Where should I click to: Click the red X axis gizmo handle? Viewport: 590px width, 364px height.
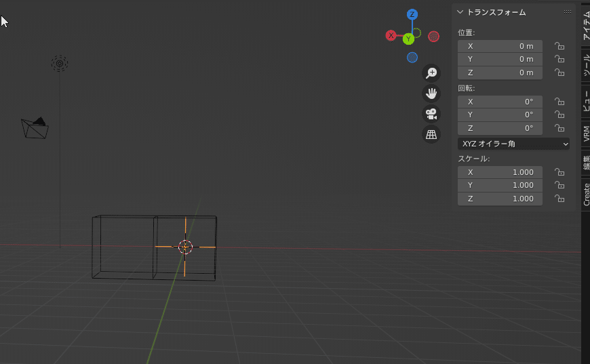pyautogui.click(x=391, y=36)
